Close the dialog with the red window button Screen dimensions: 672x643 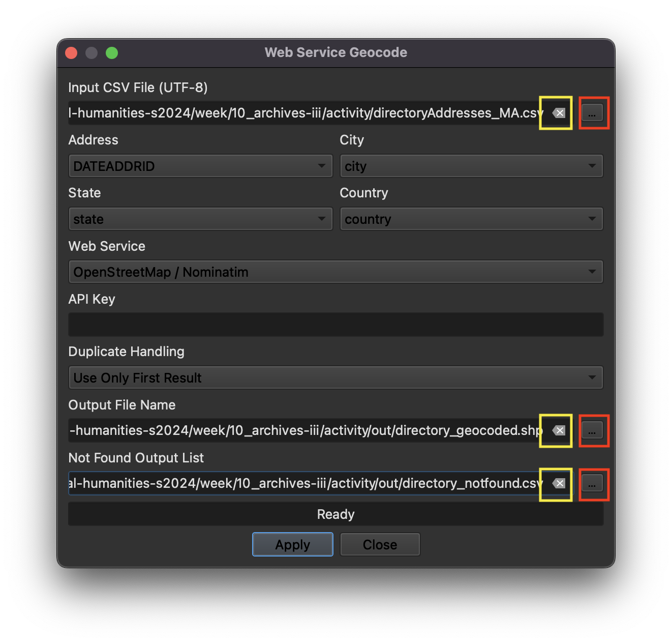pos(71,53)
